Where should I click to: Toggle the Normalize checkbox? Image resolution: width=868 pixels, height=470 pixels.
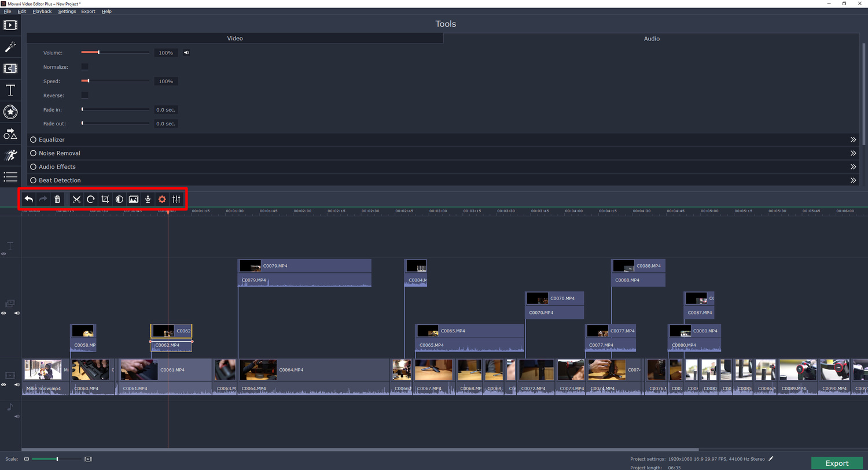pos(85,66)
